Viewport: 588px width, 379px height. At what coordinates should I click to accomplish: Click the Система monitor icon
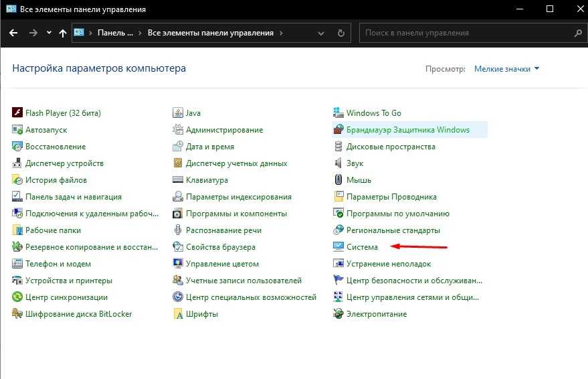coord(338,247)
